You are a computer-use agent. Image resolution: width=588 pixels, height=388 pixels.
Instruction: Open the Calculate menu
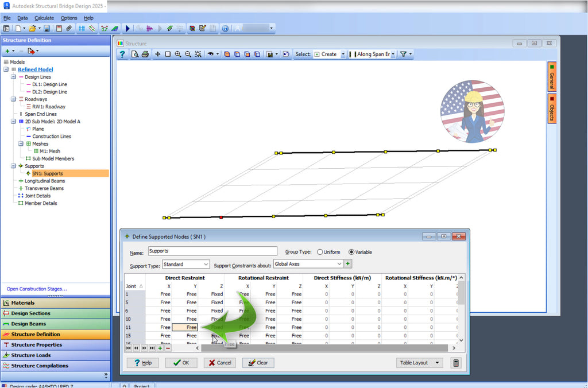click(45, 18)
